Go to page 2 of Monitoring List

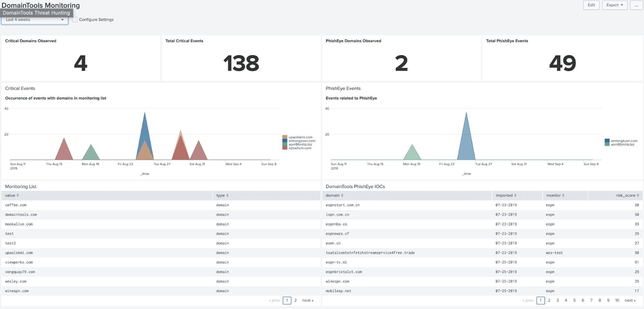click(x=295, y=300)
